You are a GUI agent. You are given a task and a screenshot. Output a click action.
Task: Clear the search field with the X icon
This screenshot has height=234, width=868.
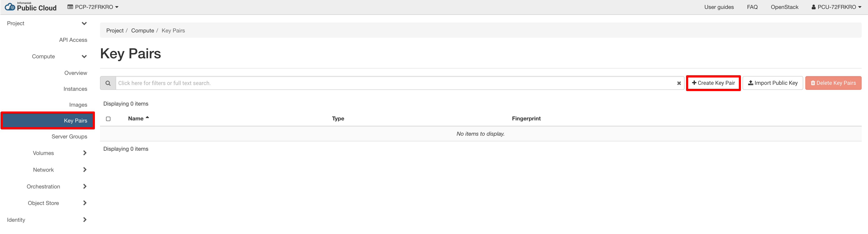coord(679,83)
